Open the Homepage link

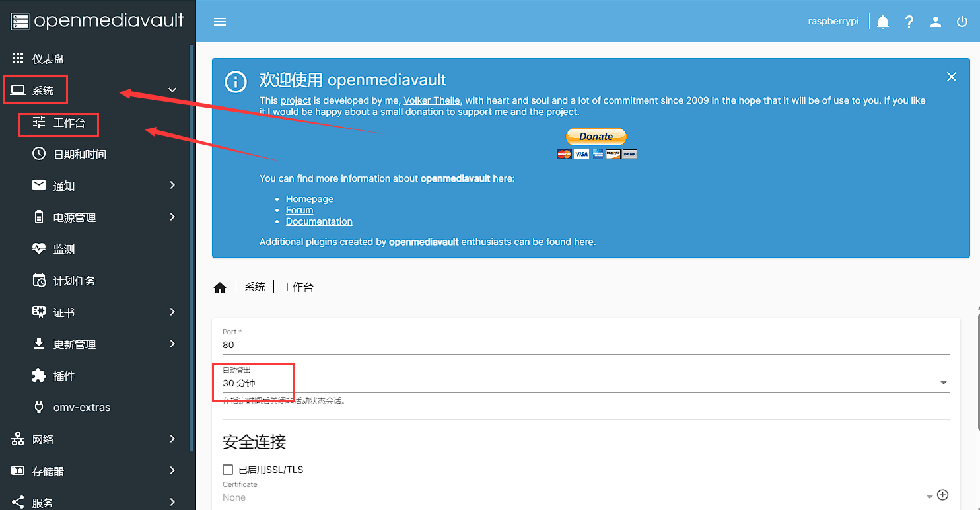click(310, 199)
